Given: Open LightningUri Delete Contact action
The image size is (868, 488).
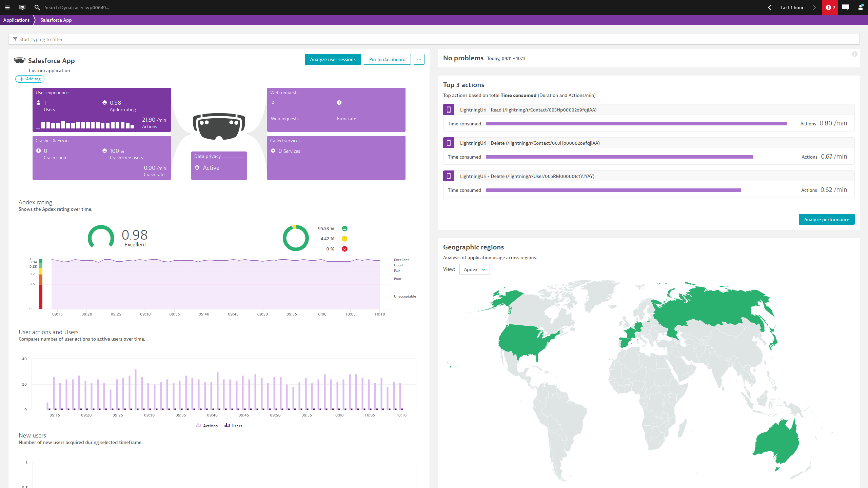Looking at the screenshot, I should [530, 143].
